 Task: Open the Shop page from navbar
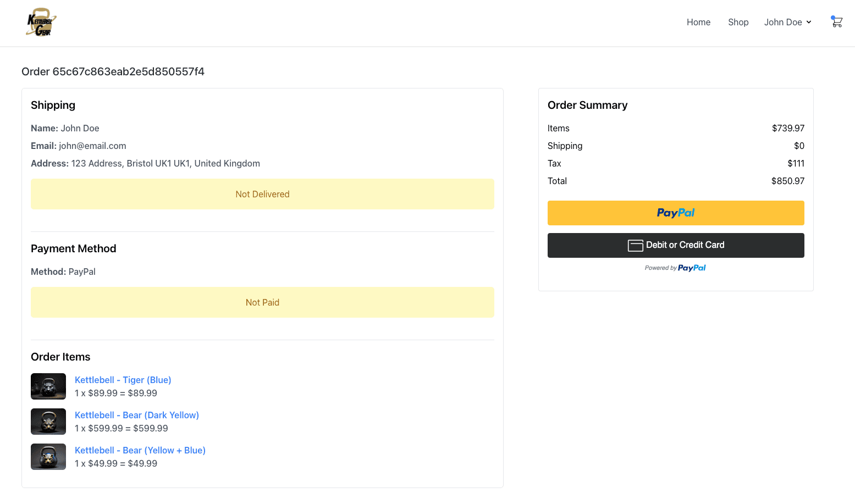[738, 22]
